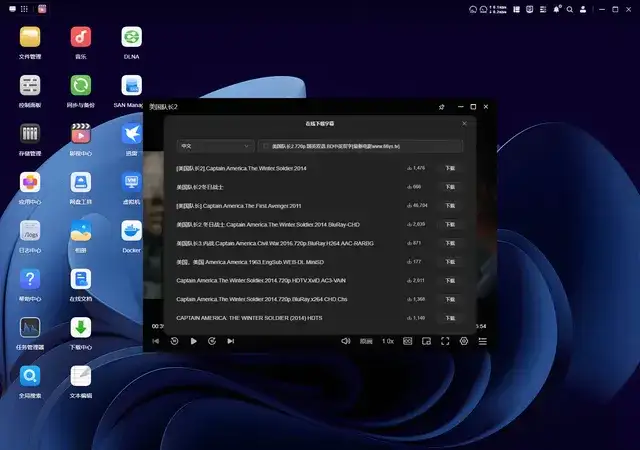640x450 pixels.
Task: Switch to the running video app in the top bar
Action: tap(42, 9)
